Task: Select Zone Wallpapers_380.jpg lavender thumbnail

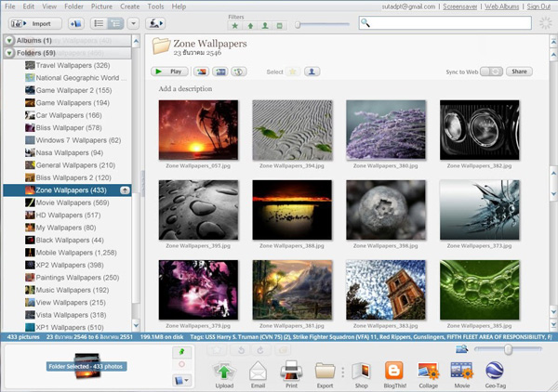Action: click(x=386, y=130)
